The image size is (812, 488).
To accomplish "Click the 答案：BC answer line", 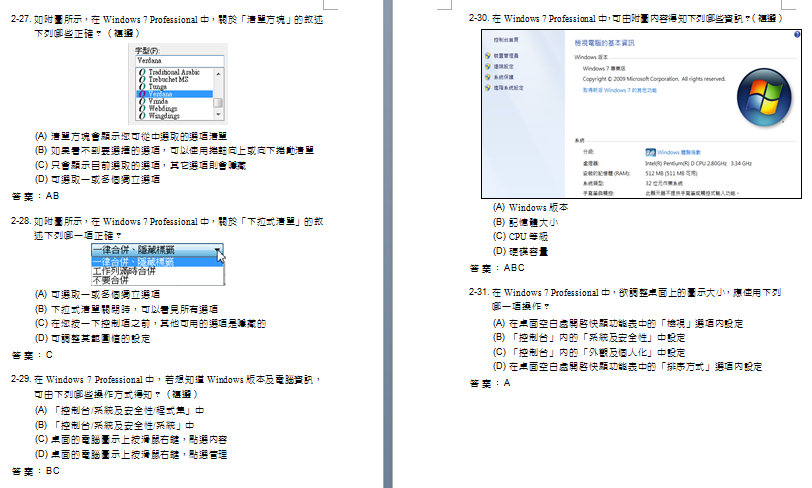I will (35, 471).
